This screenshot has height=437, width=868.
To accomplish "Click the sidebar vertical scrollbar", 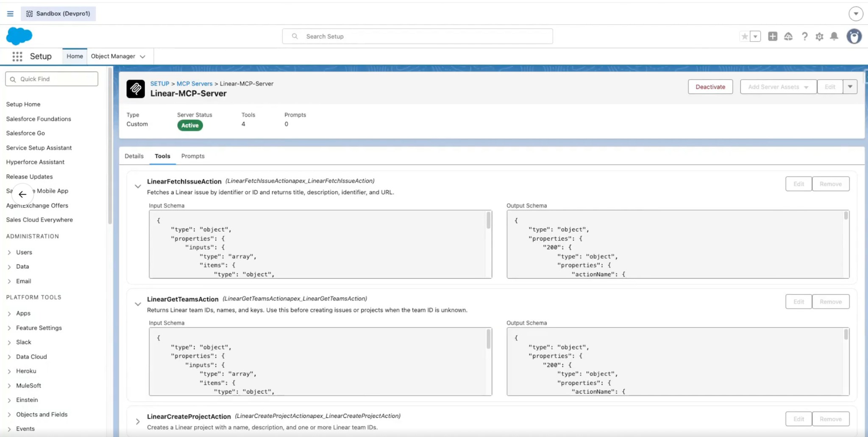I will (110, 146).
